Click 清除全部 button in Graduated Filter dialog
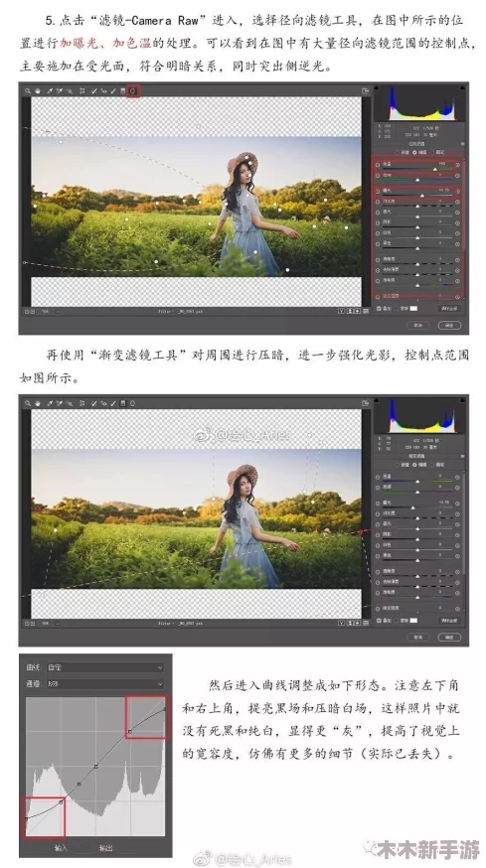This screenshot has width=486, height=868. pyautogui.click(x=449, y=621)
